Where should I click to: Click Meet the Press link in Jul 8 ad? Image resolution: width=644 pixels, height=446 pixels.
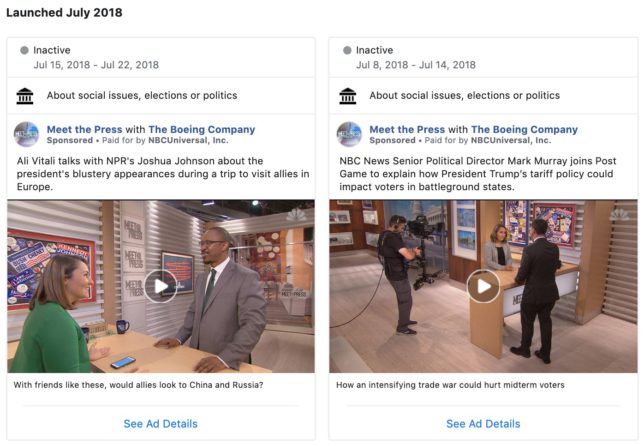coord(407,129)
